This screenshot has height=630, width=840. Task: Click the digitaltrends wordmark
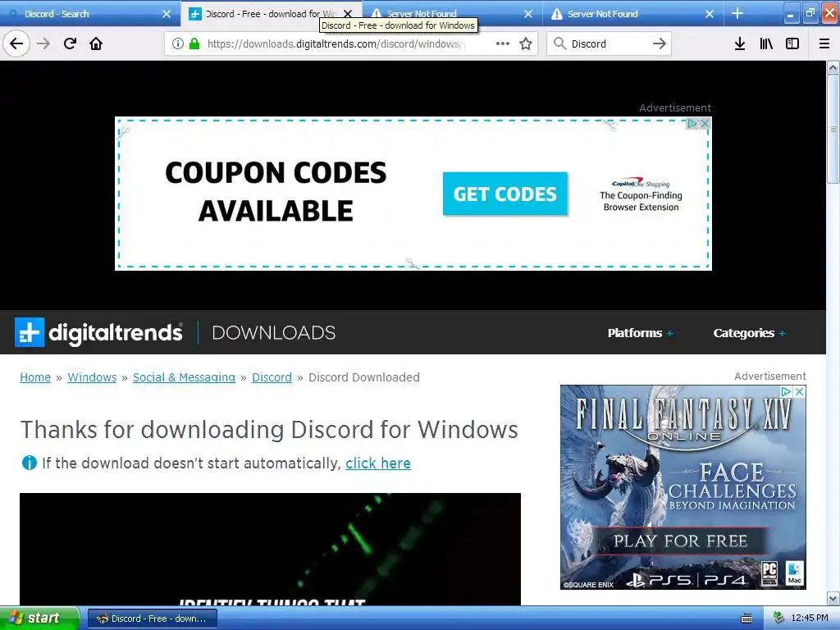[116, 333]
